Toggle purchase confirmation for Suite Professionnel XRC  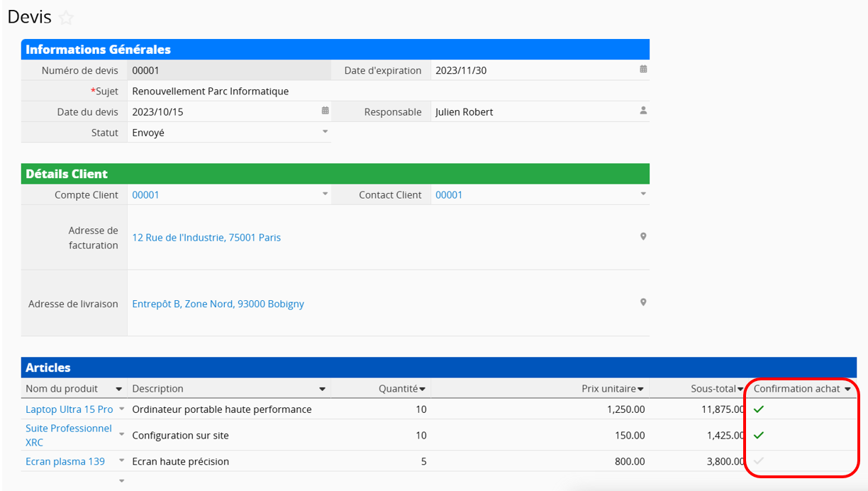[x=759, y=435]
